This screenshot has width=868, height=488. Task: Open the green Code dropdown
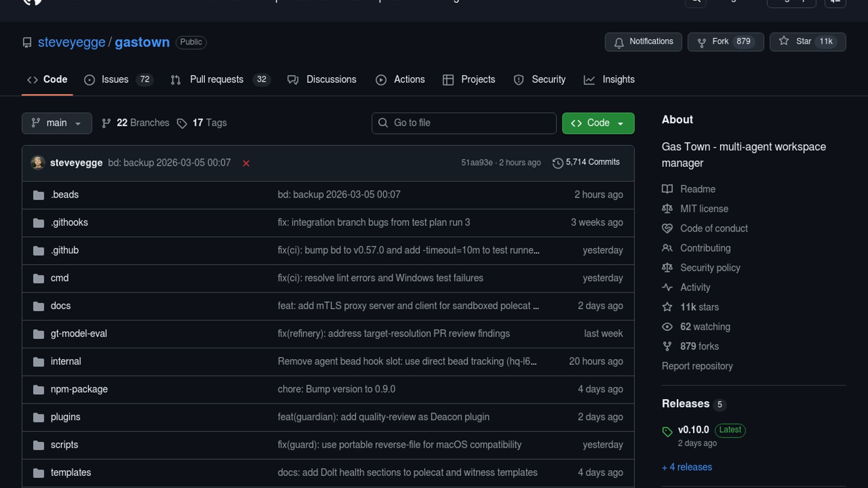coord(598,123)
